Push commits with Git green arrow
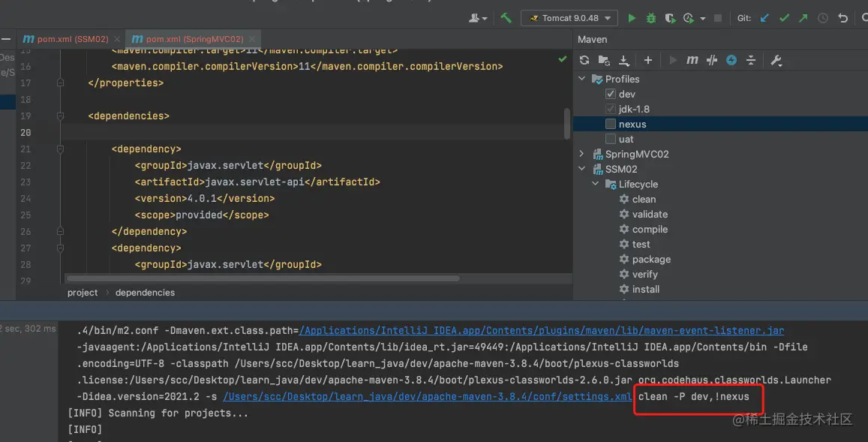Image resolution: width=868 pixels, height=442 pixels. (x=803, y=18)
